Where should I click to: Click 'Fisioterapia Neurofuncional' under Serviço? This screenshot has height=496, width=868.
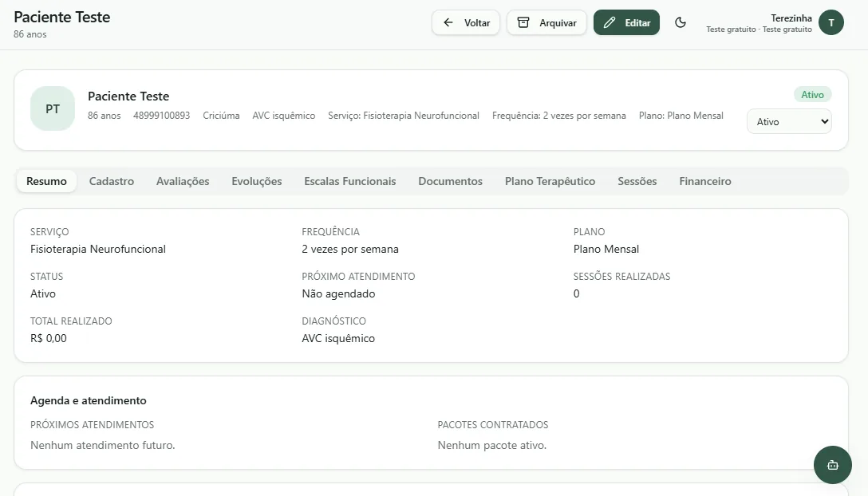click(98, 249)
